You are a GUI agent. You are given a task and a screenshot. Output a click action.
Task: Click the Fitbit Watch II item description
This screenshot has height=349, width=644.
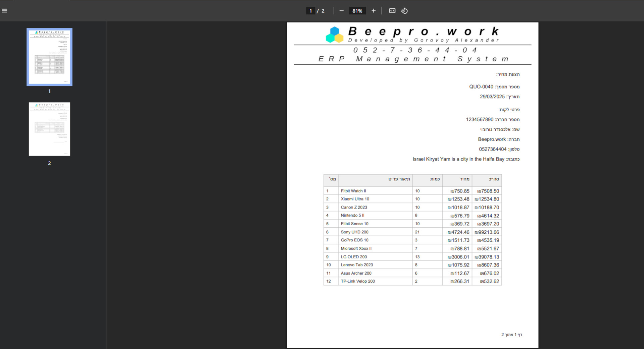click(x=353, y=191)
